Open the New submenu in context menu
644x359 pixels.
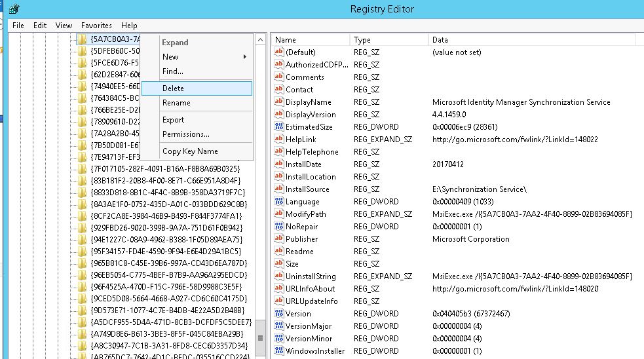point(197,57)
